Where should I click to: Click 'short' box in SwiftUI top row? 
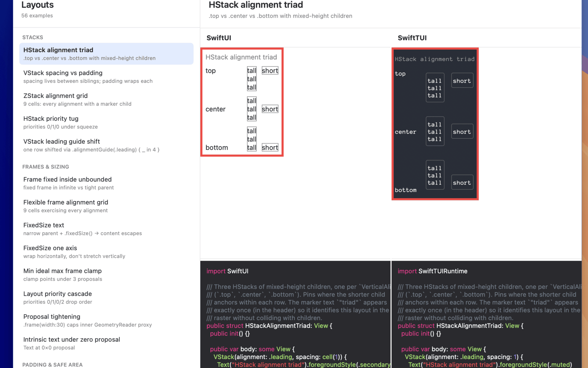[x=270, y=71]
